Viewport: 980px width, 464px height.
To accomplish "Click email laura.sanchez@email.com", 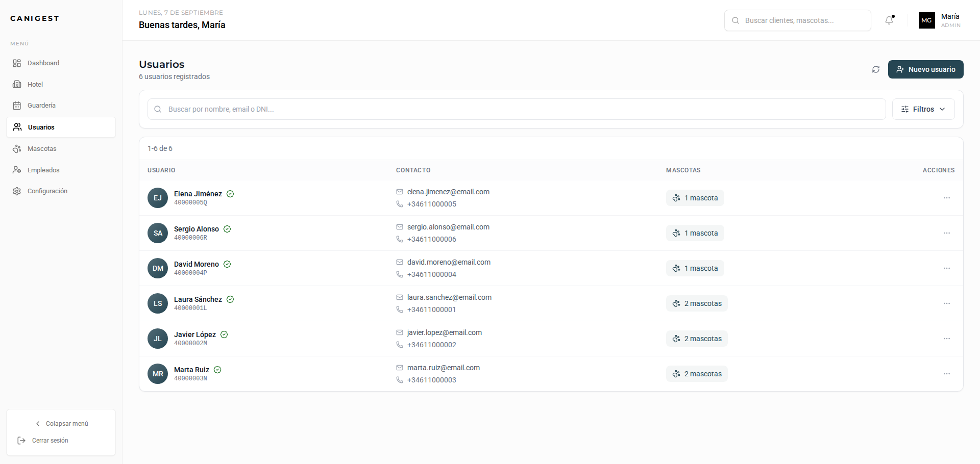I will [x=449, y=297].
